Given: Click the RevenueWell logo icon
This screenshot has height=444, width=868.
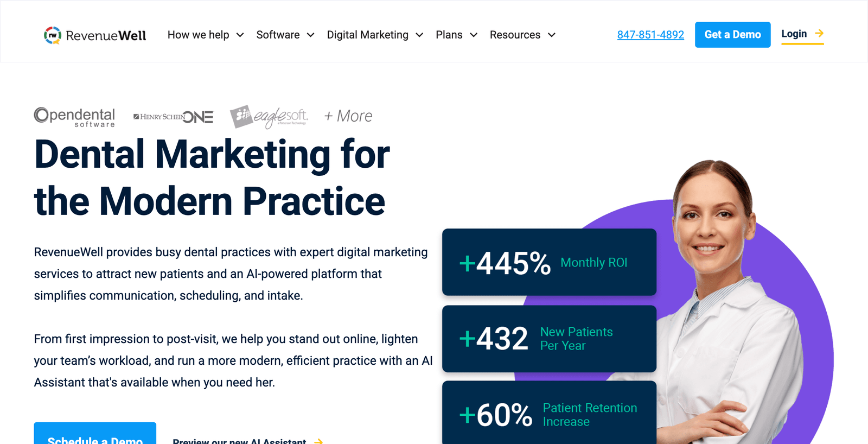Looking at the screenshot, I should pos(53,35).
